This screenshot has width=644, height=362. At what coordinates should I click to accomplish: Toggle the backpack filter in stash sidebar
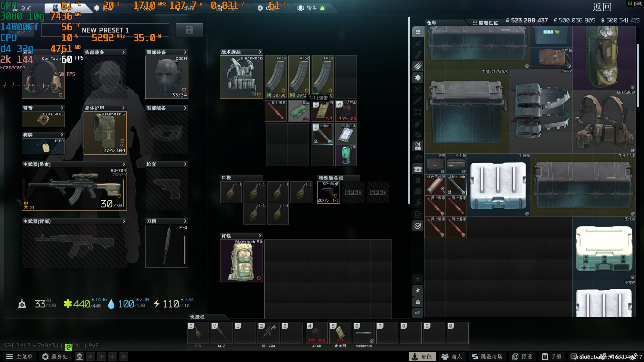click(x=418, y=180)
